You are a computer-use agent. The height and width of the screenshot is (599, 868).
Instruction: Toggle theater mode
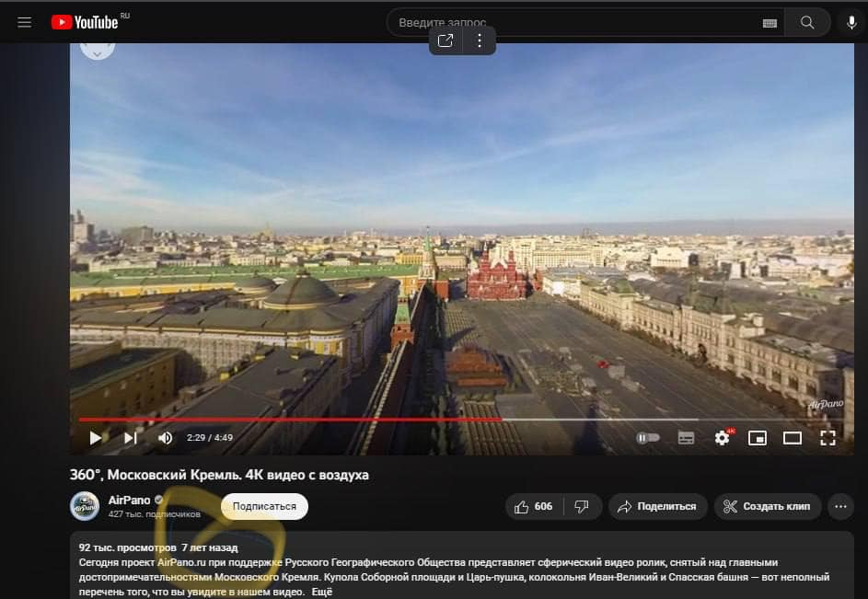click(793, 438)
